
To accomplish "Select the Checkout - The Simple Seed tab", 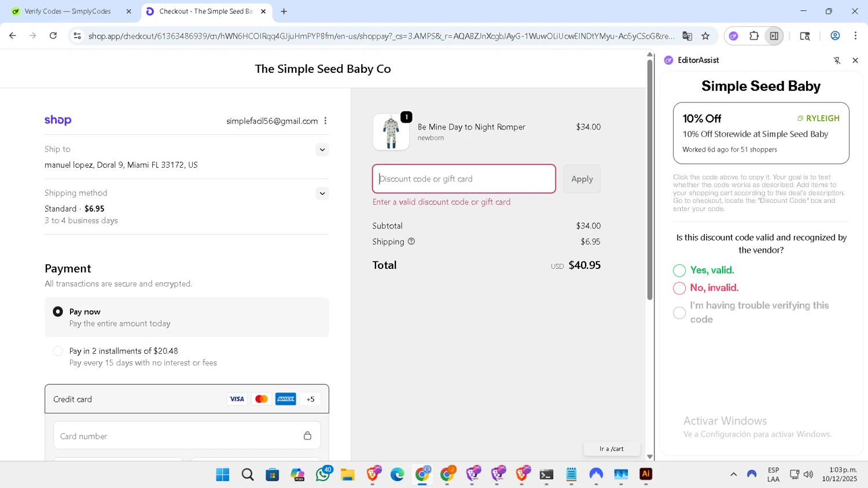I will [x=205, y=11].
